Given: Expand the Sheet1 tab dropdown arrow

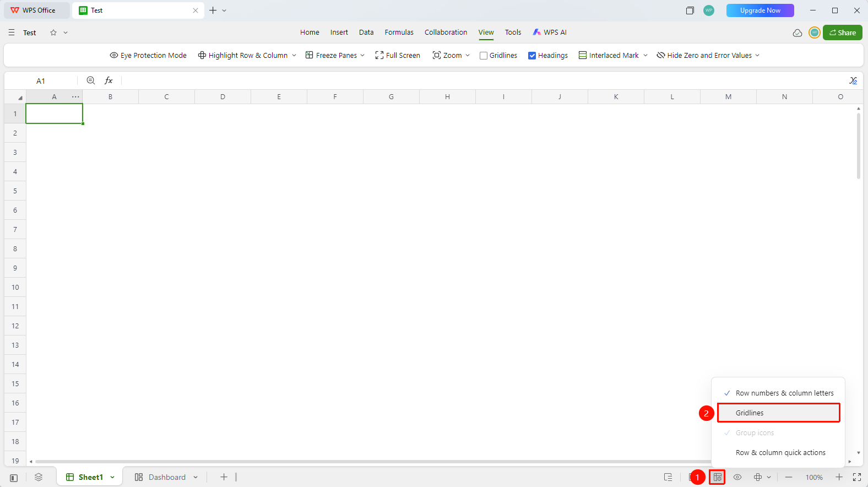Looking at the screenshot, I should point(112,478).
